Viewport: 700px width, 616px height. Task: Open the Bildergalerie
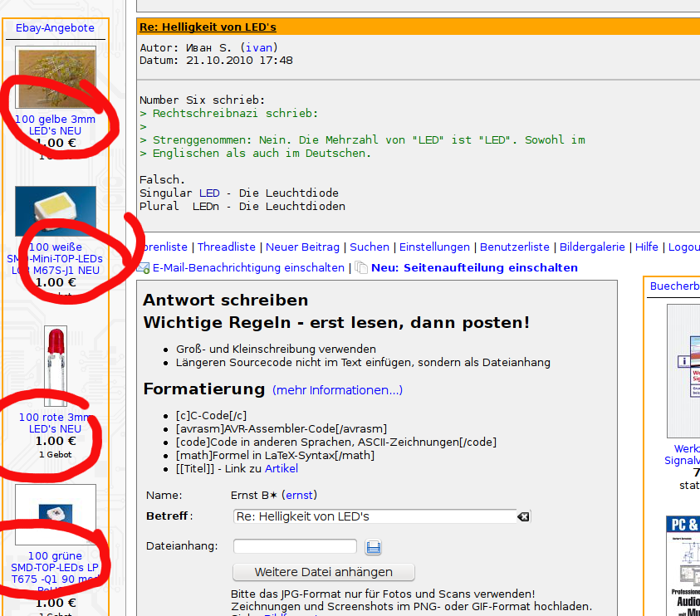click(592, 247)
